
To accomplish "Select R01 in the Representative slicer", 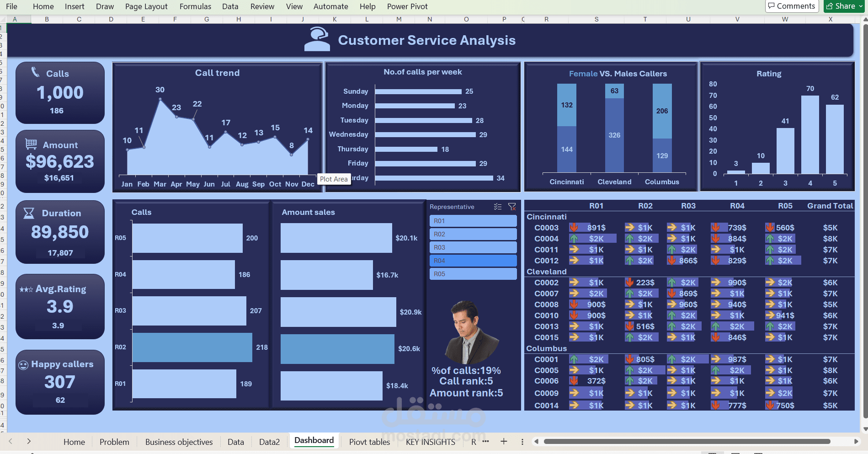I will click(x=473, y=221).
